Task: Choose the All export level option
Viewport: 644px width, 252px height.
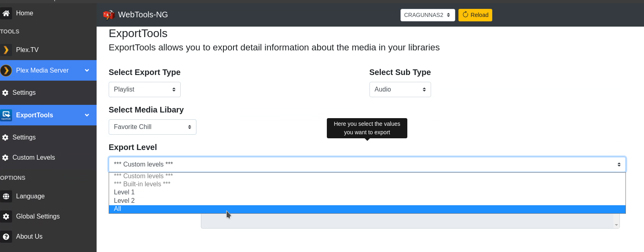Action: [x=367, y=209]
